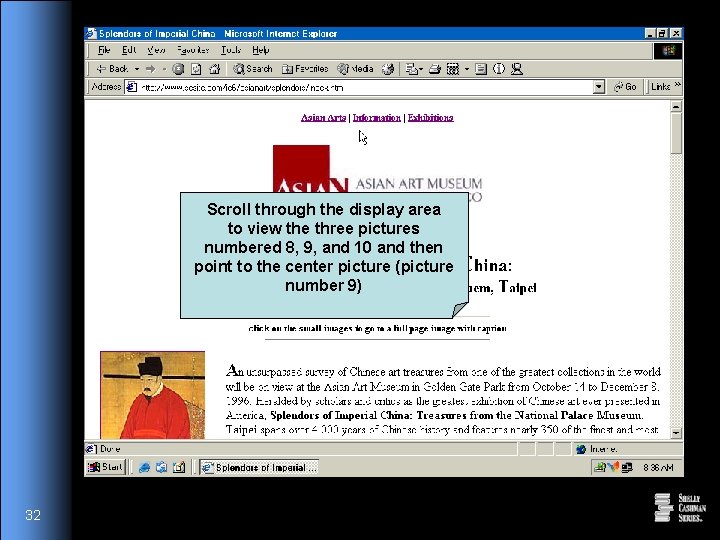The height and width of the screenshot is (540, 720).
Task: Open the Media bar
Action: [x=355, y=69]
